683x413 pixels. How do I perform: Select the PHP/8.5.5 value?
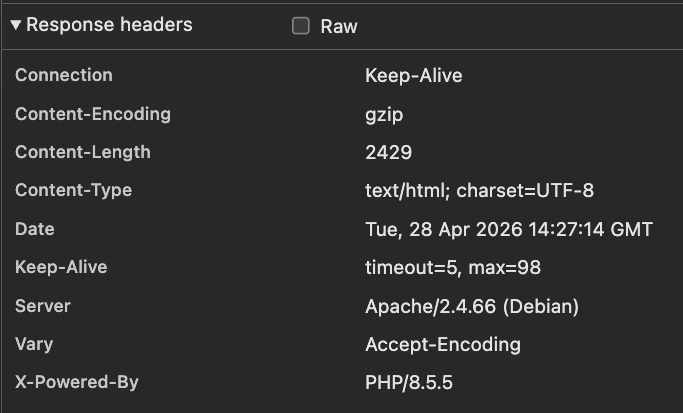tap(409, 383)
